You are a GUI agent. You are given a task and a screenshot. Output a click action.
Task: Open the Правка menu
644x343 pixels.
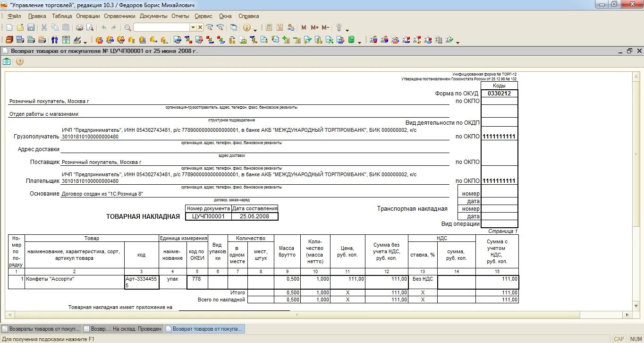coord(37,16)
